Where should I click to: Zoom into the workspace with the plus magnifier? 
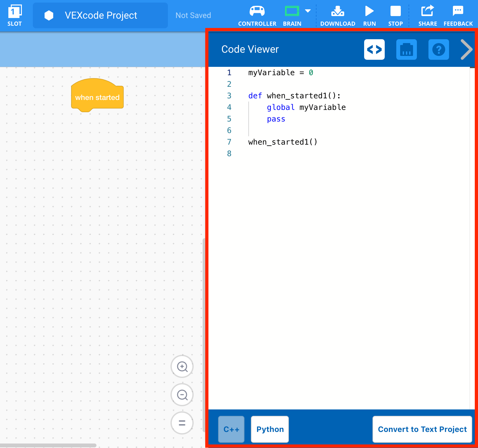182,366
